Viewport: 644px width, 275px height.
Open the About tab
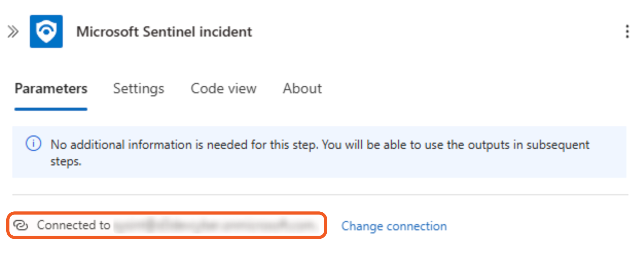[302, 89]
